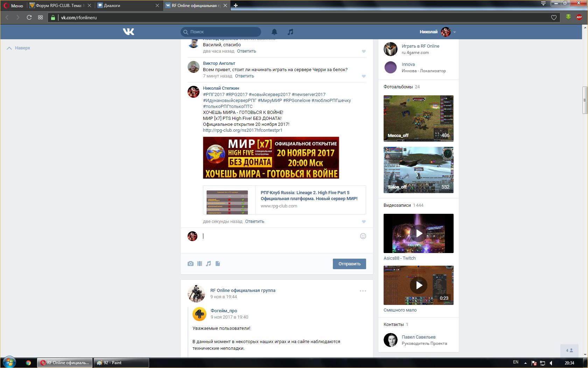Focus the Поиск search field
The image size is (588, 368).
point(221,32)
